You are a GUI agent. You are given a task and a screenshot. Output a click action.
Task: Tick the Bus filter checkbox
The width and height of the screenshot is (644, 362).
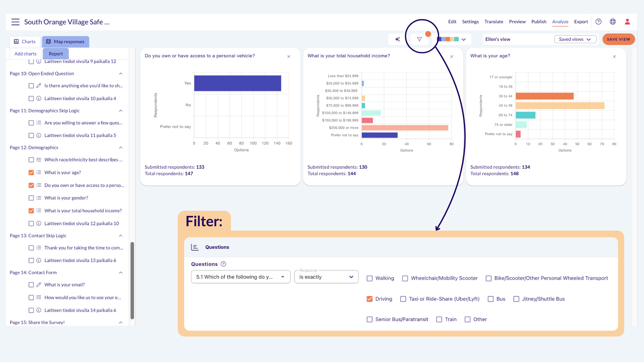tap(491, 299)
